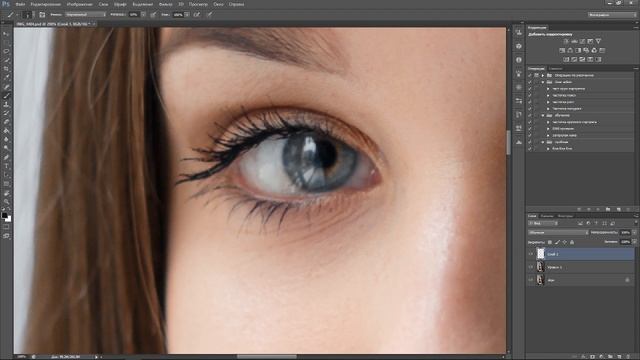Open the layer filter type dropdown Вид
The image size is (640, 360).
pyautogui.click(x=543, y=223)
